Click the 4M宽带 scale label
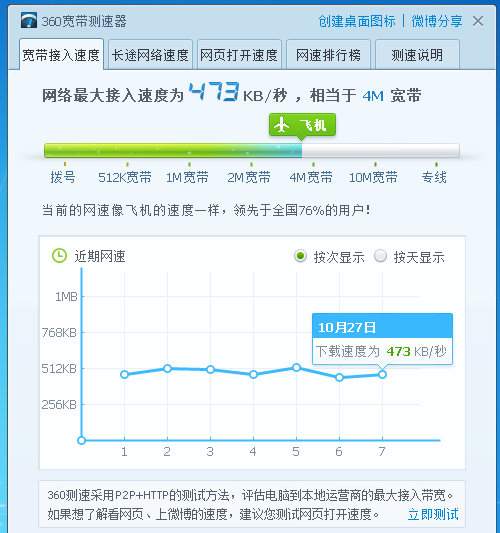 pyautogui.click(x=311, y=177)
